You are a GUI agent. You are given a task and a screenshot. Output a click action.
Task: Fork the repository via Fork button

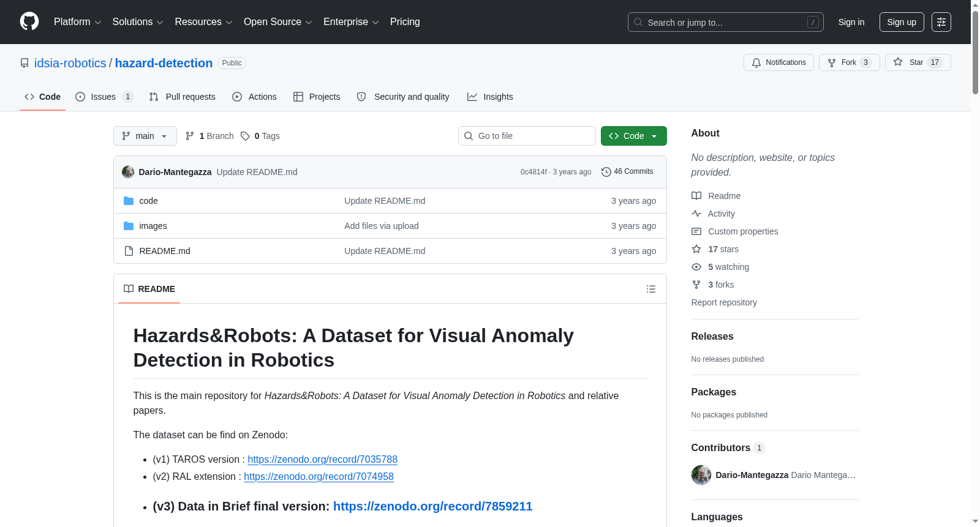pyautogui.click(x=849, y=62)
